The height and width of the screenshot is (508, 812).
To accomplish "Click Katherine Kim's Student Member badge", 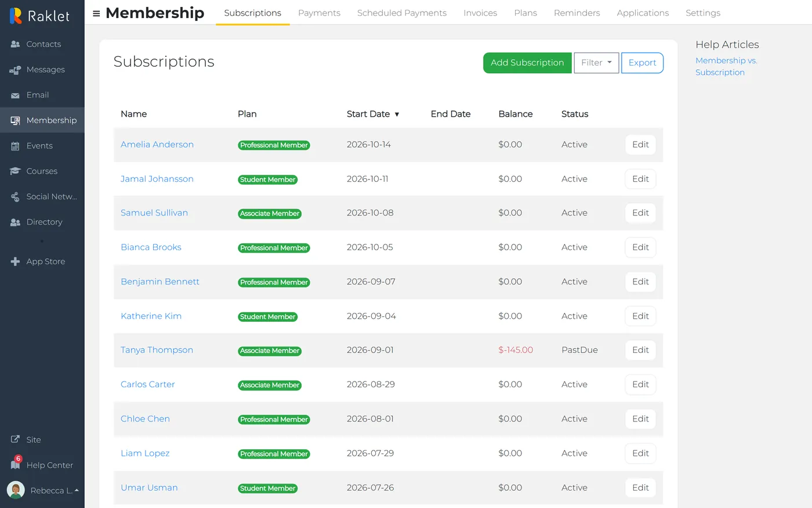I will 268,316.
